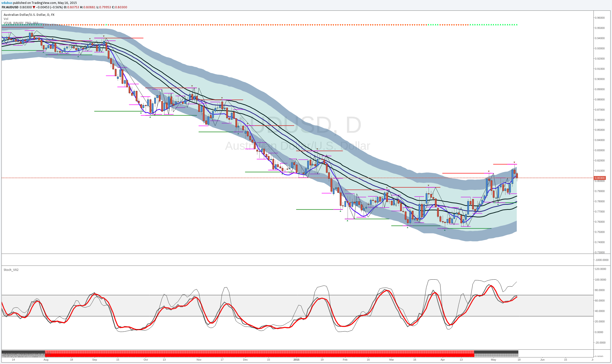This screenshot has width=612, height=364.
Task: Click the Nov date axis label
Action: 199,360
